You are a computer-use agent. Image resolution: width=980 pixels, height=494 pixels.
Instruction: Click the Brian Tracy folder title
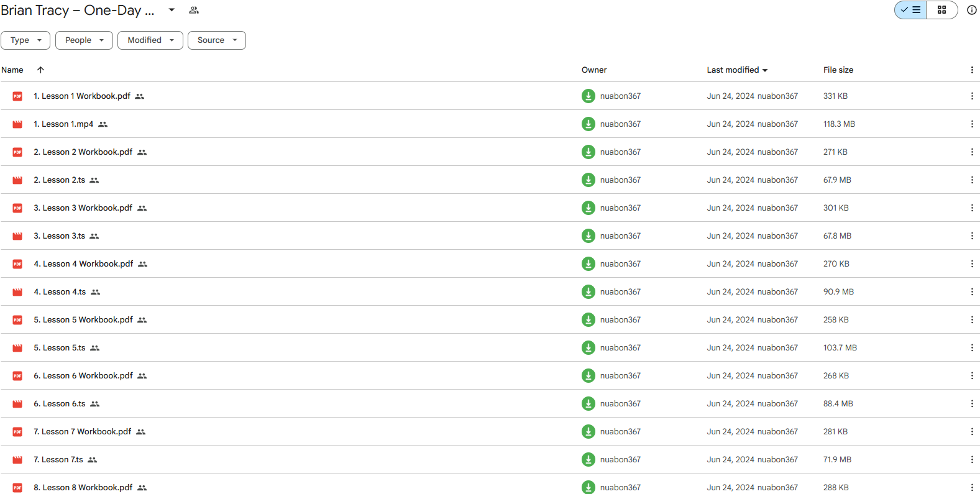pos(78,11)
